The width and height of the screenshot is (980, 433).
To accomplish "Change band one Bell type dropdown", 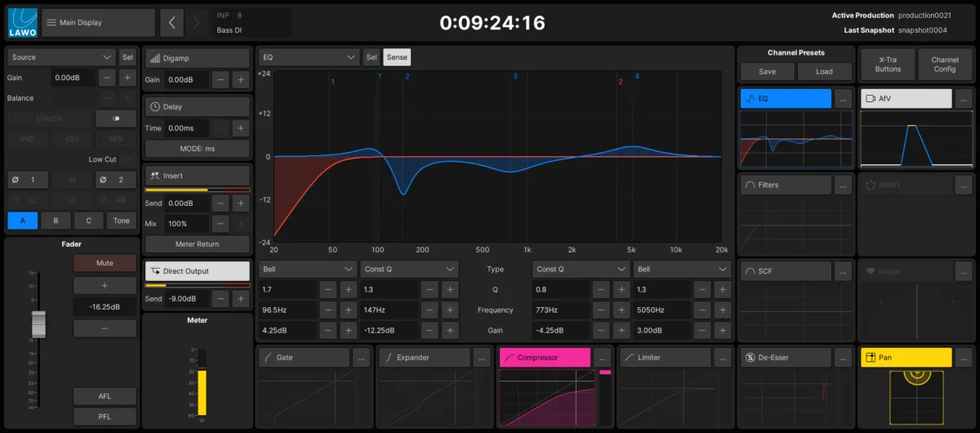I will (x=307, y=269).
